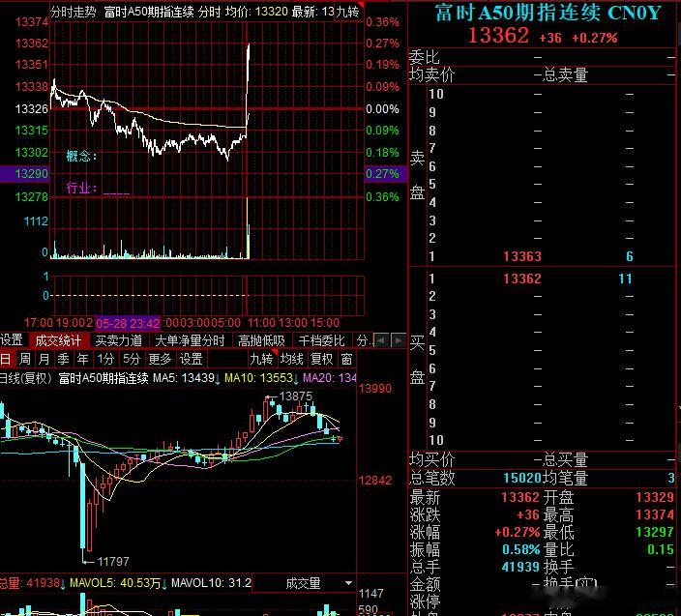Image resolution: width=681 pixels, height=616 pixels.
Task: Click the 分时走势 chart title
Action: coord(74,12)
